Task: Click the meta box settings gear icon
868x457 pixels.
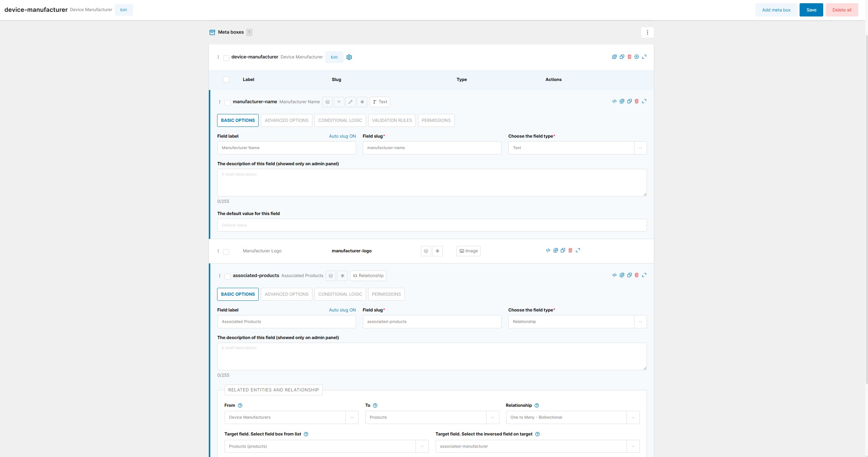Action: click(x=349, y=57)
